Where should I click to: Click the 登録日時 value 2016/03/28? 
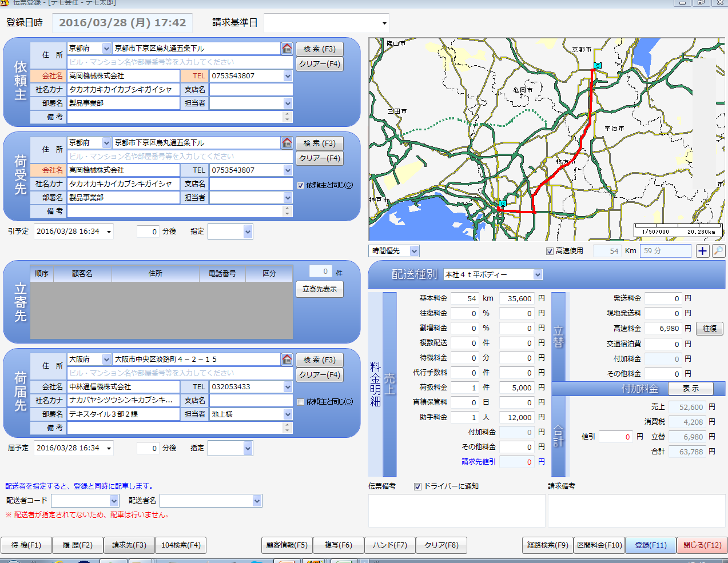(x=122, y=23)
